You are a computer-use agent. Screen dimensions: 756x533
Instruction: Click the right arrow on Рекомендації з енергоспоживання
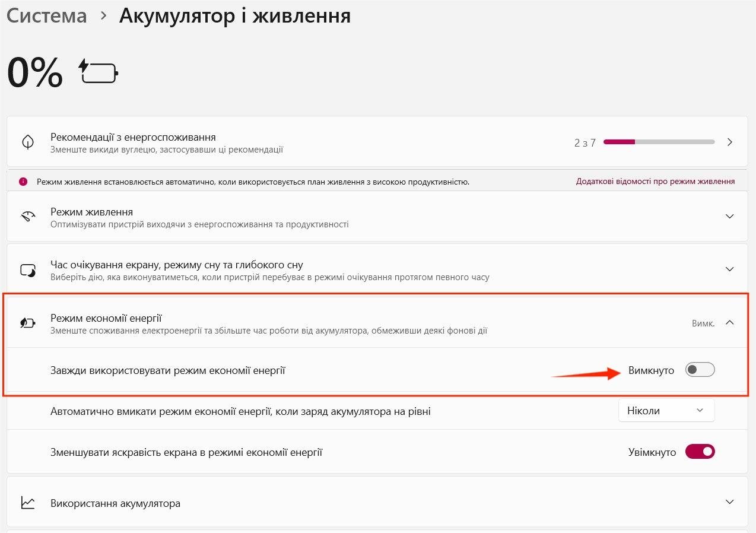coord(730,142)
